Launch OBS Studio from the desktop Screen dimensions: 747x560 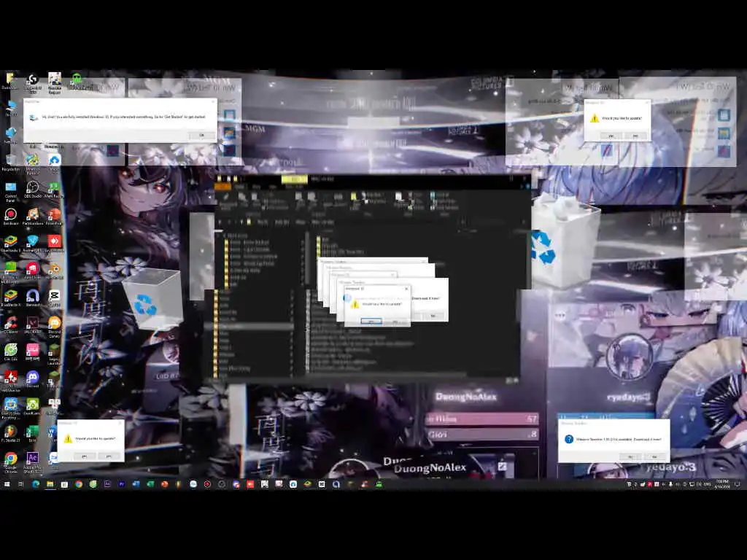[x=33, y=188]
